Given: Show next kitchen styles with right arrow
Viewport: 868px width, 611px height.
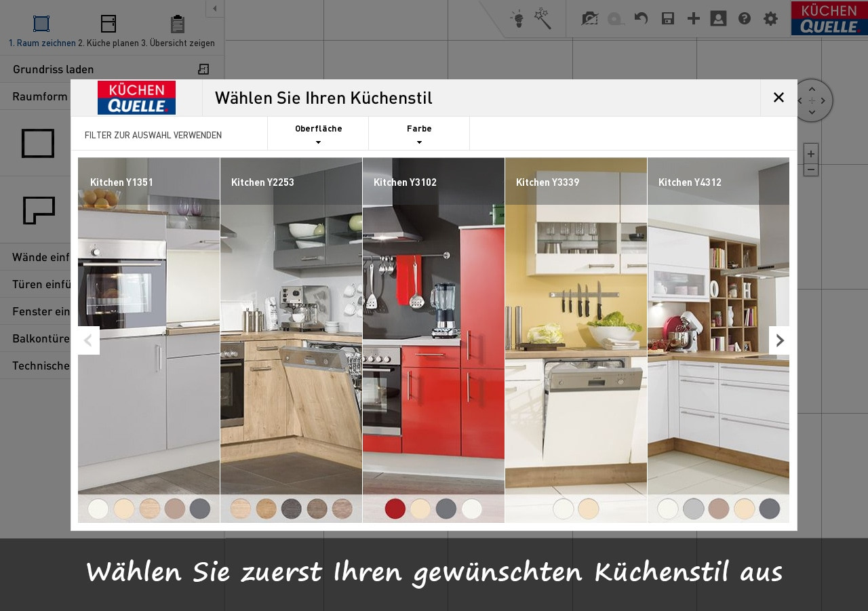Looking at the screenshot, I should tap(779, 340).
